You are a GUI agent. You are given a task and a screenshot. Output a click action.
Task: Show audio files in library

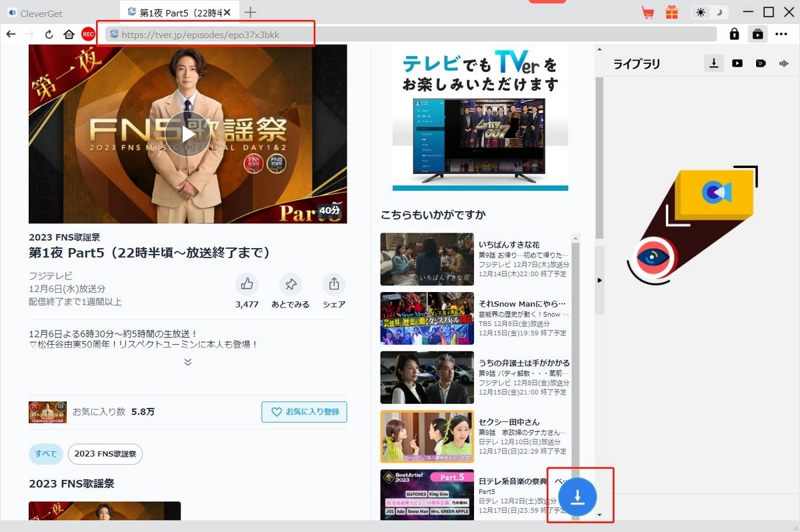coord(784,63)
